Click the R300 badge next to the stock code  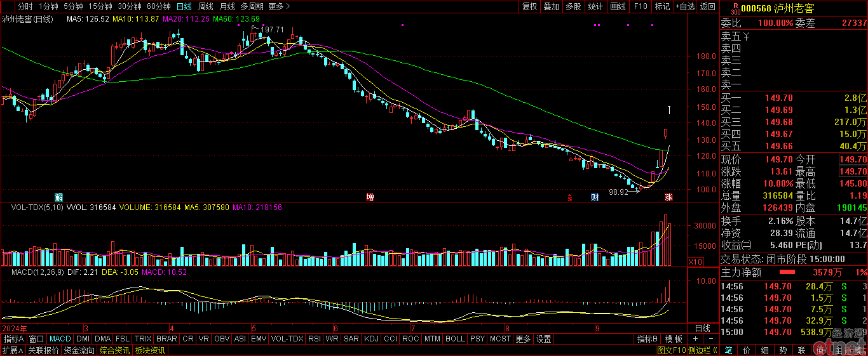(735, 8)
